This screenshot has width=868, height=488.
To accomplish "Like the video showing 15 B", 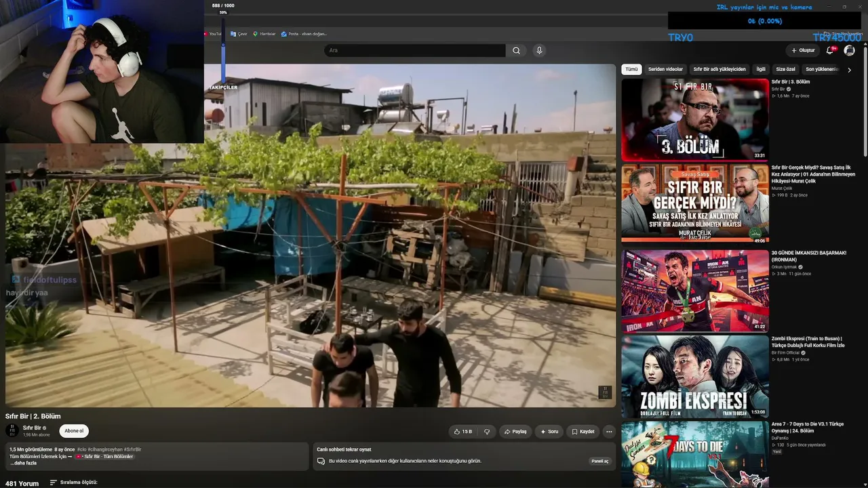I will (463, 431).
